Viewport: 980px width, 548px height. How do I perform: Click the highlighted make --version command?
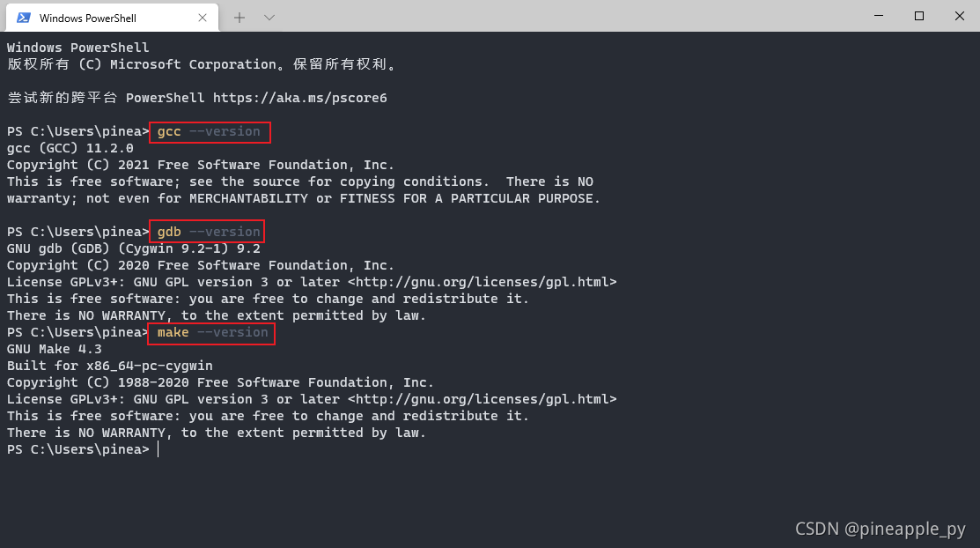[212, 332]
